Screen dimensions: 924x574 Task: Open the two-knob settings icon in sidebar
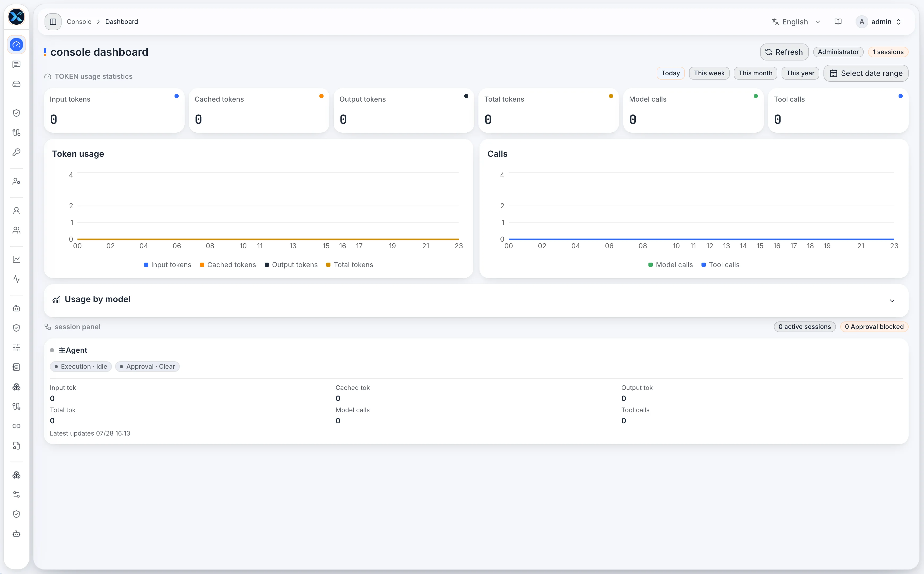point(16,494)
